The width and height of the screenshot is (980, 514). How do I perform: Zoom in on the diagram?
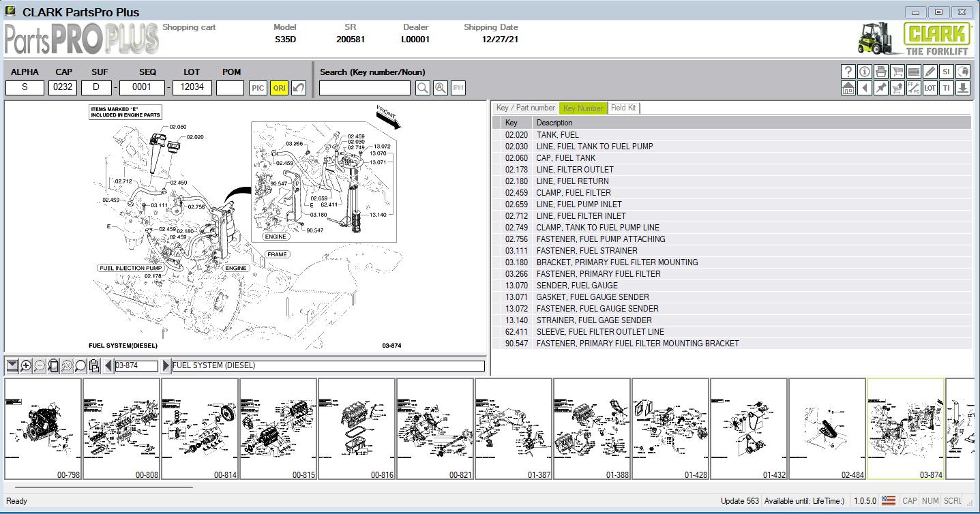(26, 366)
